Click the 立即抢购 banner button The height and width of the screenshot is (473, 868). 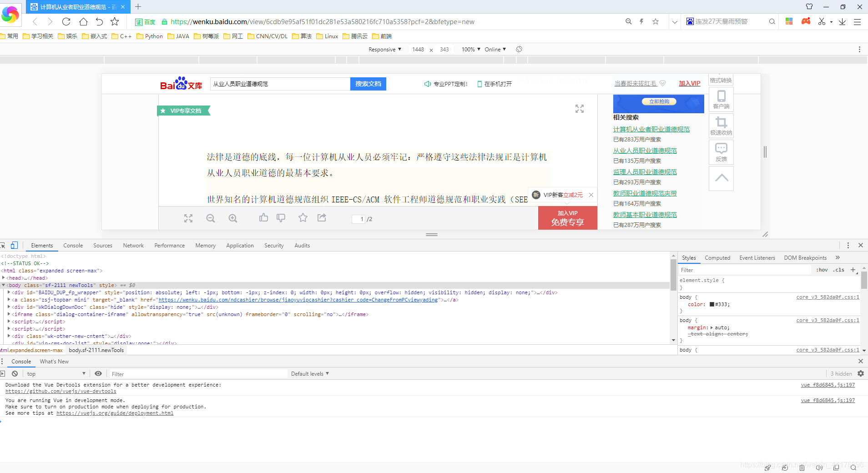pos(659,101)
